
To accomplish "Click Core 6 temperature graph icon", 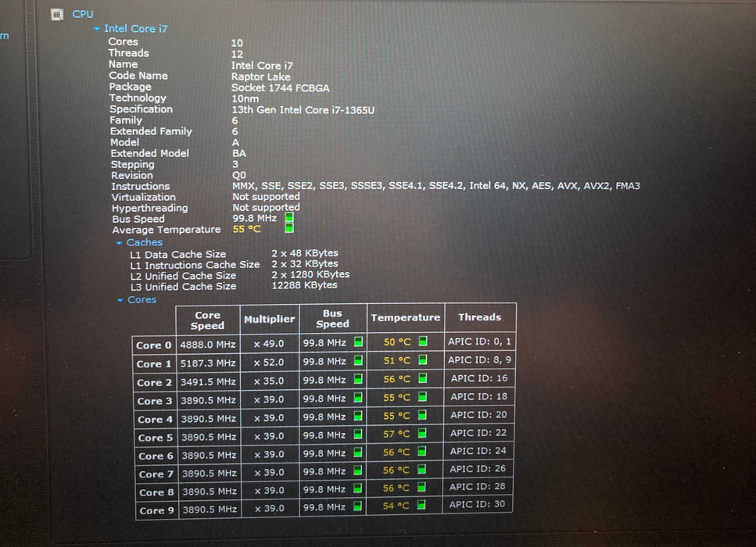I will click(422, 451).
